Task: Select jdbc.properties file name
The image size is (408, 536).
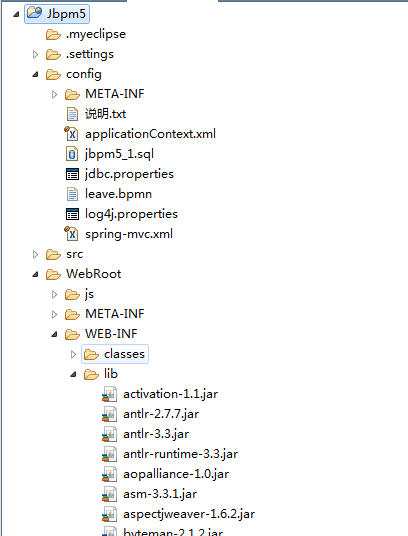Action: click(x=129, y=174)
